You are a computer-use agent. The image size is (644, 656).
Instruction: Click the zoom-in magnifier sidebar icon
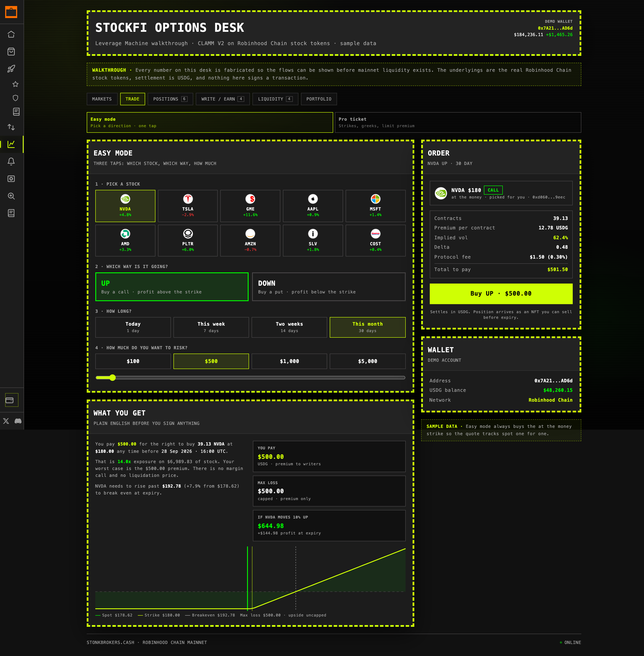11,196
